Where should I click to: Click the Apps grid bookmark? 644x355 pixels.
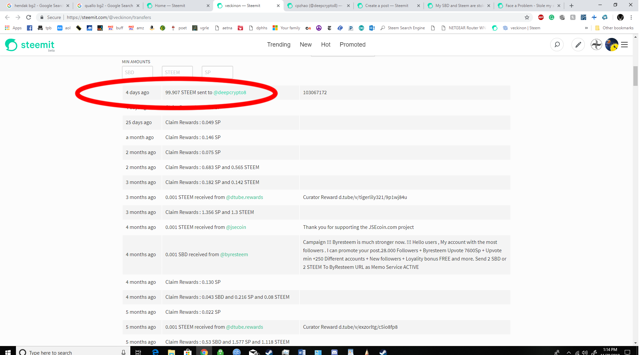click(13, 28)
